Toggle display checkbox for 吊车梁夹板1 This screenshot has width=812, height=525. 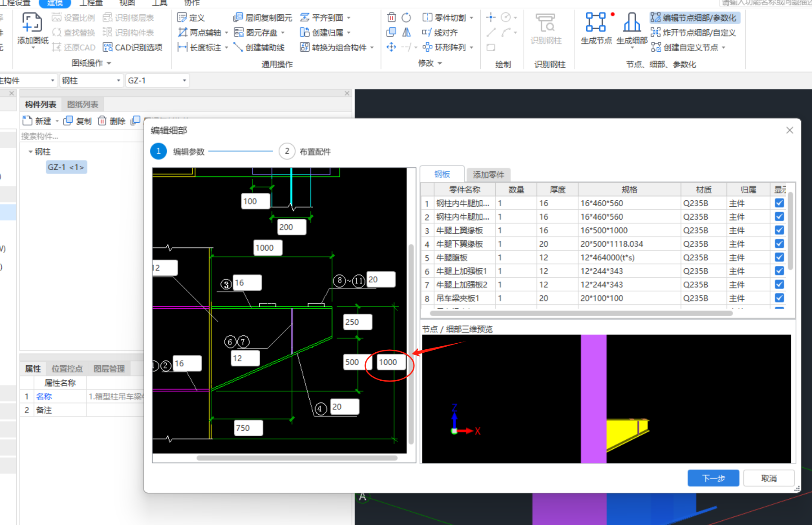click(x=779, y=298)
